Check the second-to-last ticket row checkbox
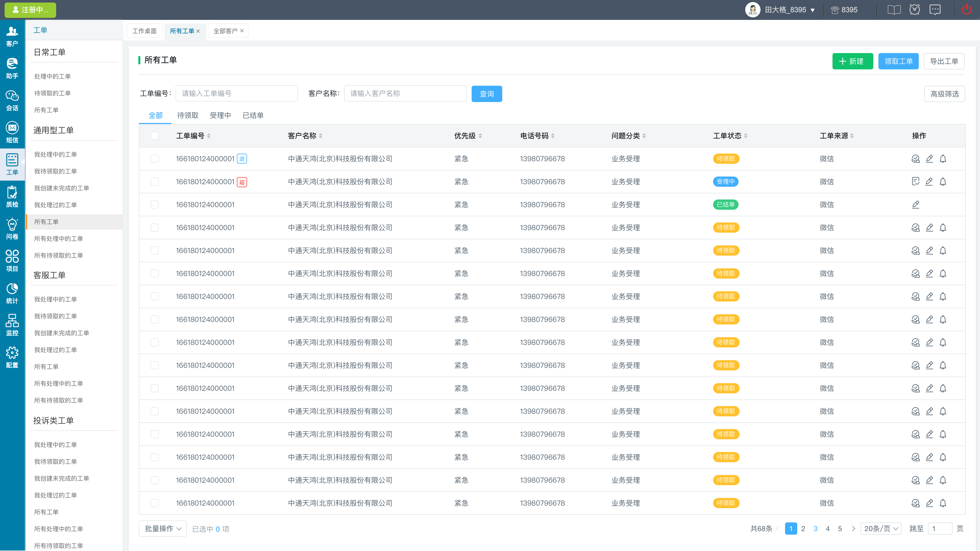 click(154, 480)
